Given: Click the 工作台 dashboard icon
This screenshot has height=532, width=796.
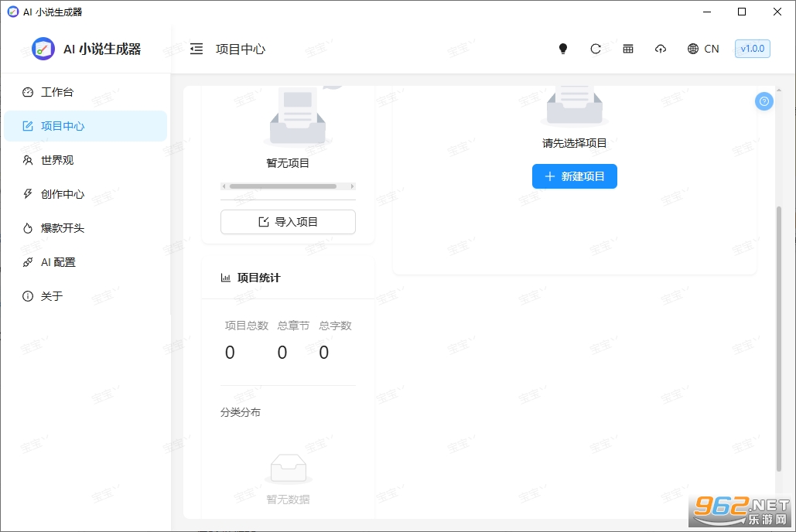Looking at the screenshot, I should tap(28, 92).
